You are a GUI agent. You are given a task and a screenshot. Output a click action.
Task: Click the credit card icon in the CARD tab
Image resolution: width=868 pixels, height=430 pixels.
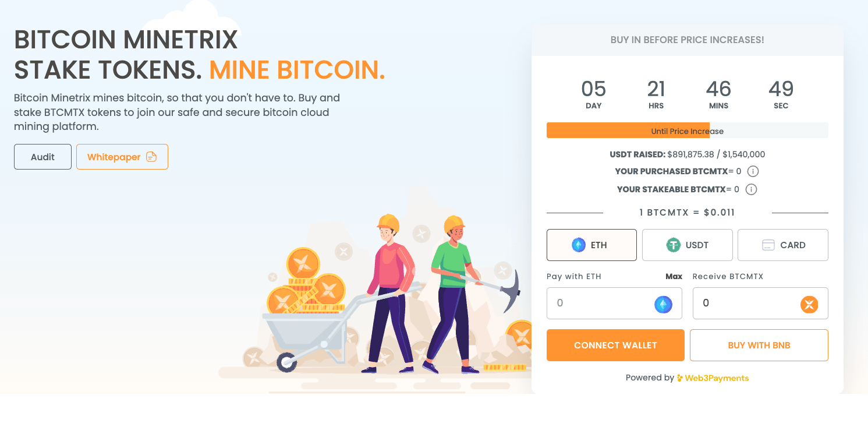point(768,245)
